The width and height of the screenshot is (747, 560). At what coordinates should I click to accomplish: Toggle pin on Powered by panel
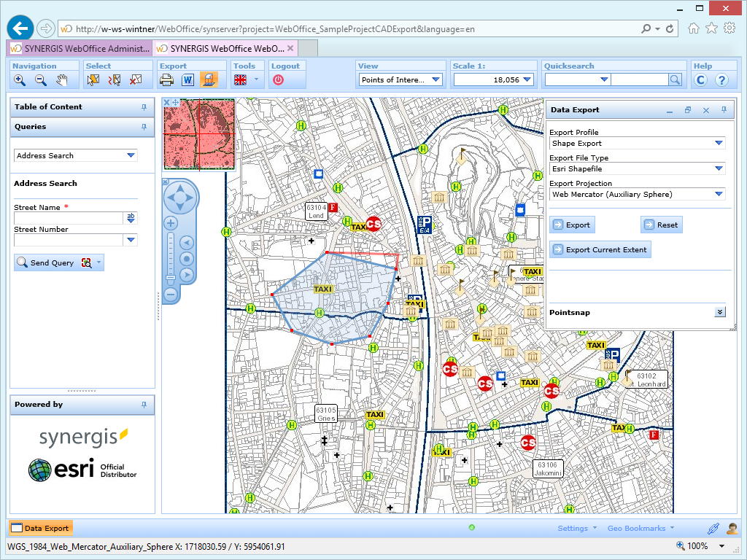click(x=144, y=405)
